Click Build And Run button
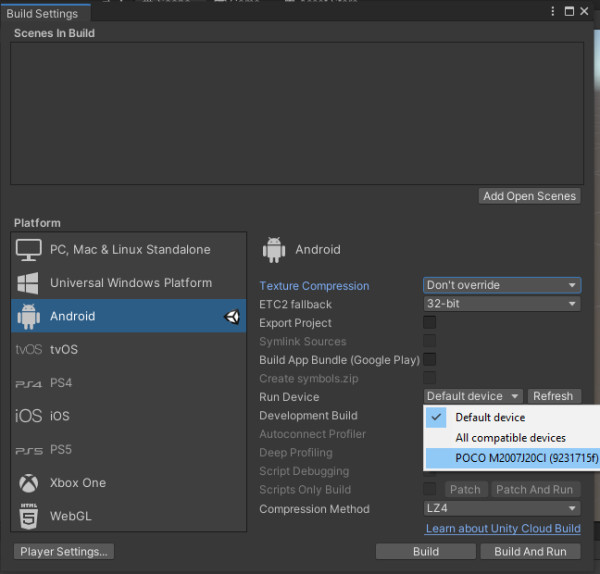This screenshot has width=600, height=574. pos(530,551)
